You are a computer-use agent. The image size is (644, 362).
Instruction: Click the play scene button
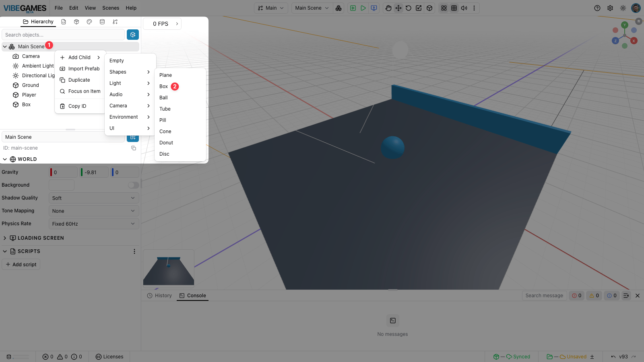coord(363,8)
